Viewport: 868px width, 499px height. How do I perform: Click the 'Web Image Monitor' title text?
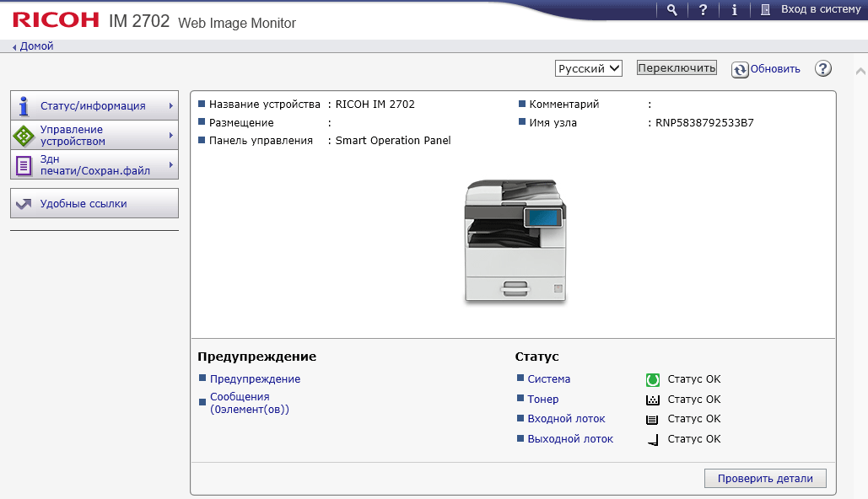(237, 24)
